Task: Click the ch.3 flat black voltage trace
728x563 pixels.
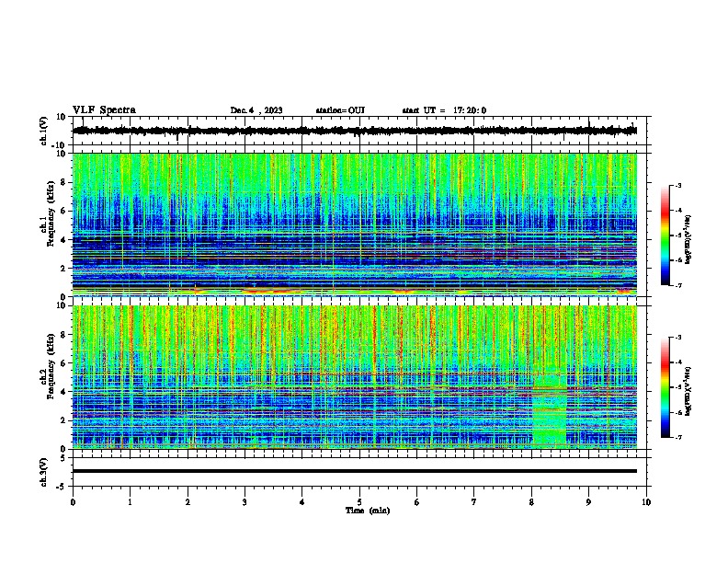Action: pos(354,471)
